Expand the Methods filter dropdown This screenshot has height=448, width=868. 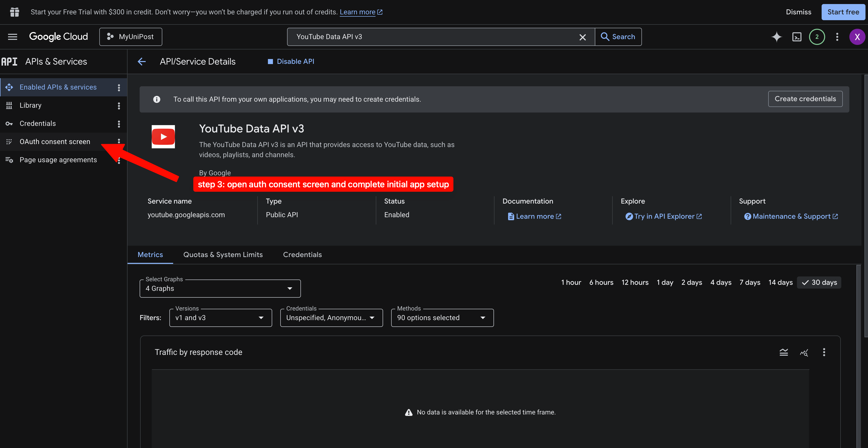coord(442,318)
